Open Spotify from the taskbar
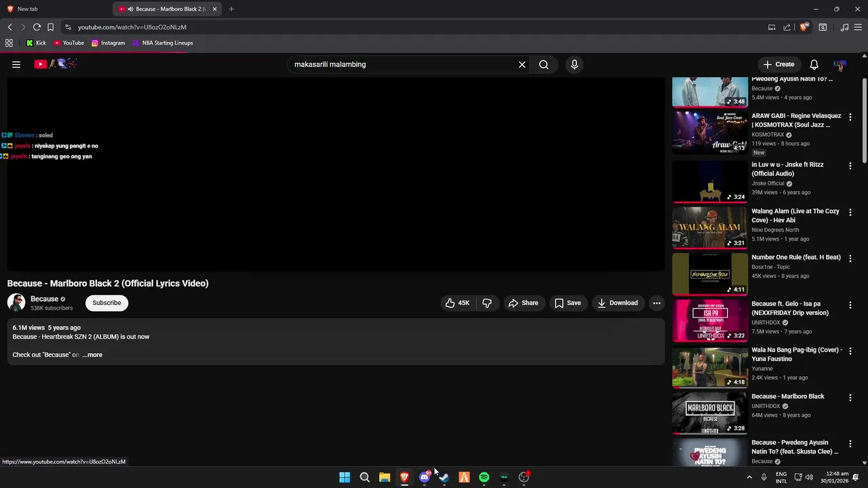868x488 pixels. point(484,477)
